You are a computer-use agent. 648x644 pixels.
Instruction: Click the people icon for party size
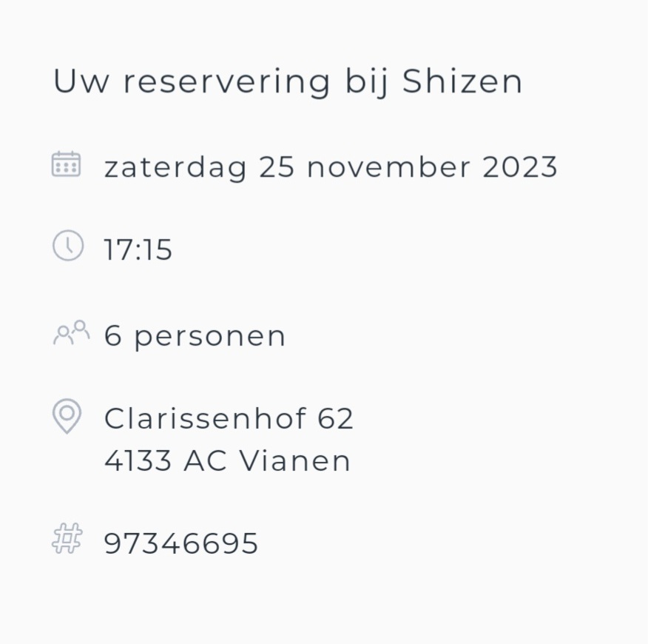tap(71, 333)
